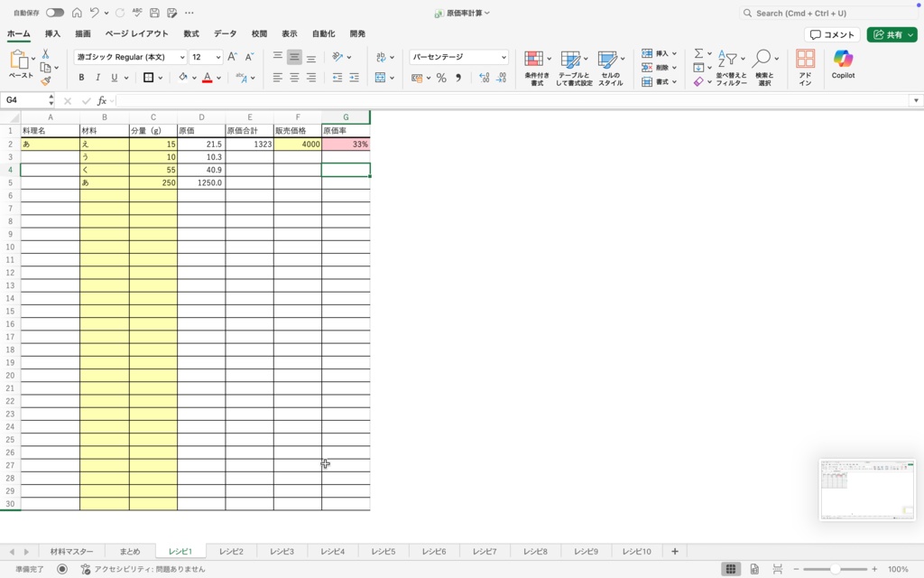Image resolution: width=924 pixels, height=578 pixels.
Task: Toggle underline formatting
Action: 115,78
